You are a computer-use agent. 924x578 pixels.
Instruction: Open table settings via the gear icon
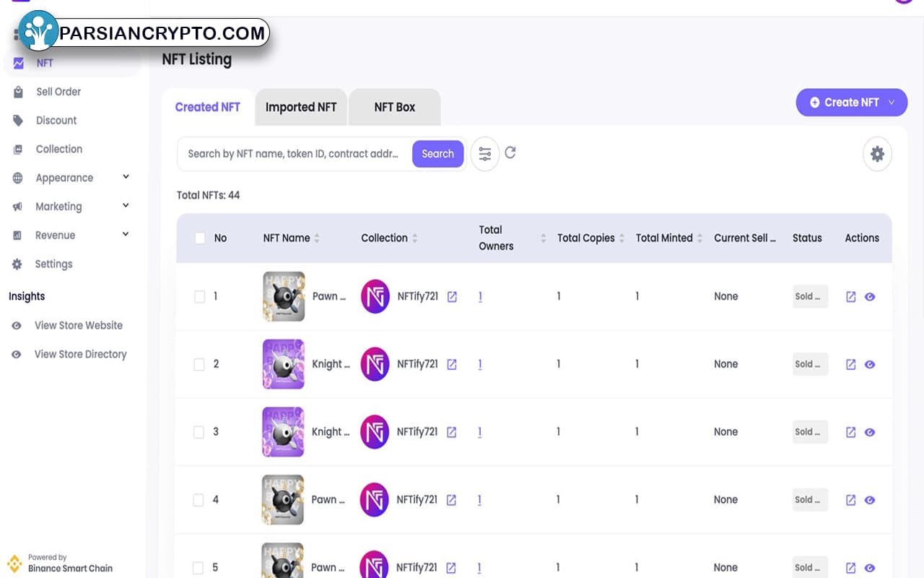[877, 154]
